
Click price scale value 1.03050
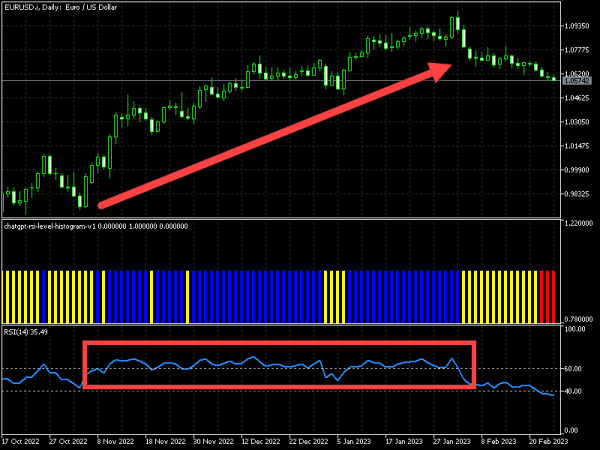point(577,122)
